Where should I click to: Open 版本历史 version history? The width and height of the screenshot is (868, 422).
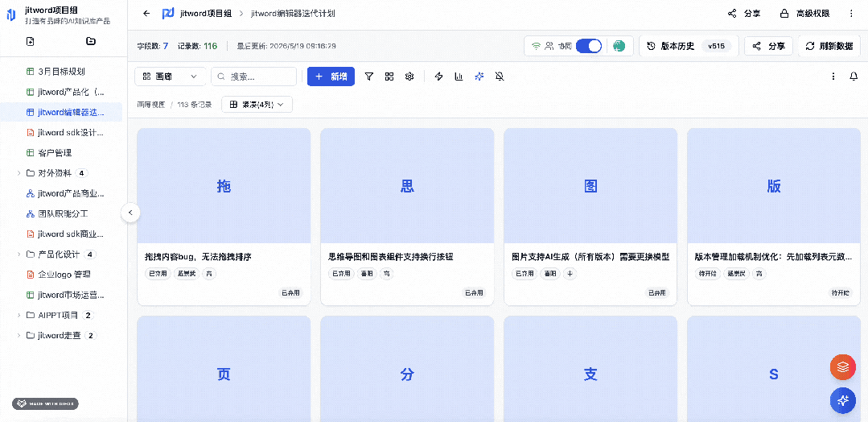[689, 46]
